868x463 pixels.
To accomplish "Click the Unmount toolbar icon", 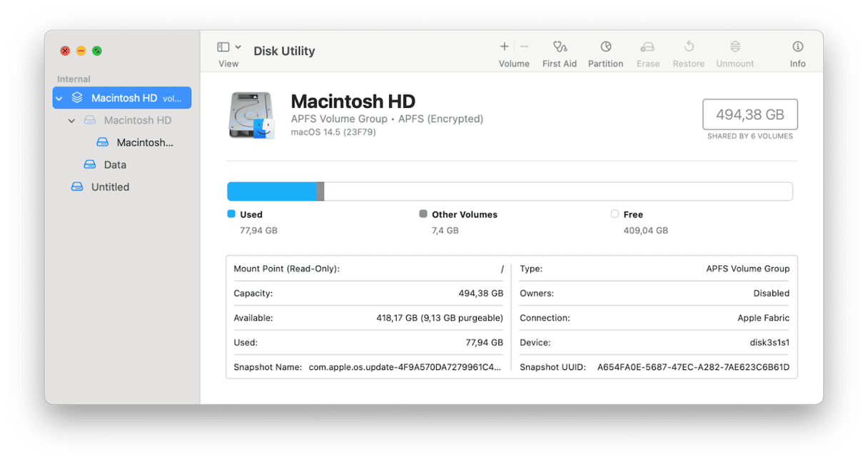I will tap(735, 47).
